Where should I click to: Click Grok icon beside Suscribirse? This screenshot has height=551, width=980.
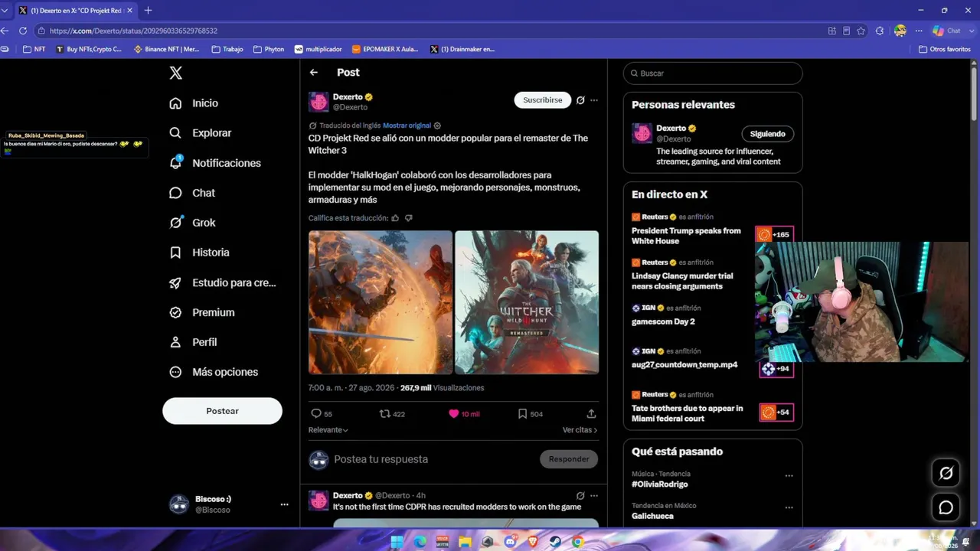point(580,100)
